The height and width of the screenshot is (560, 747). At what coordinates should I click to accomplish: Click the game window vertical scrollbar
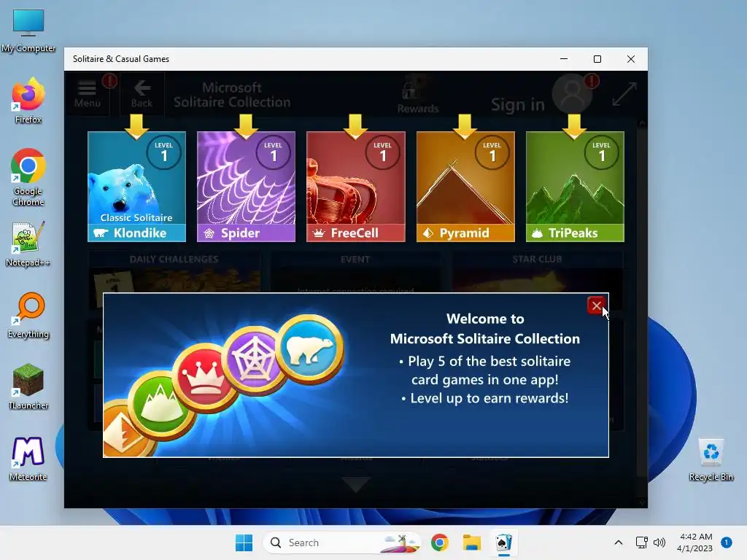pos(642,312)
